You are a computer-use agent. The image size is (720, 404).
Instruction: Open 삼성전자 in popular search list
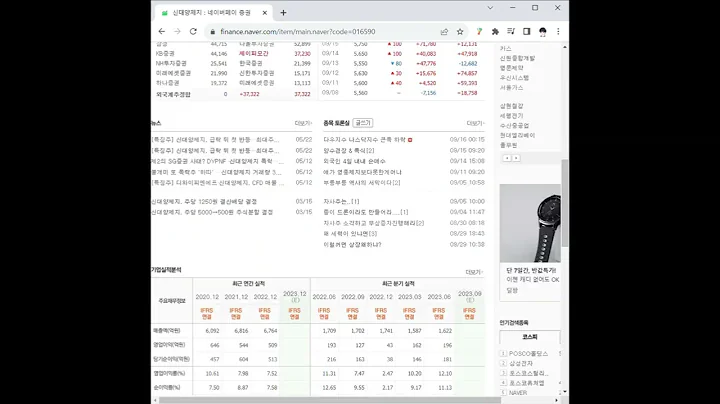(521, 363)
